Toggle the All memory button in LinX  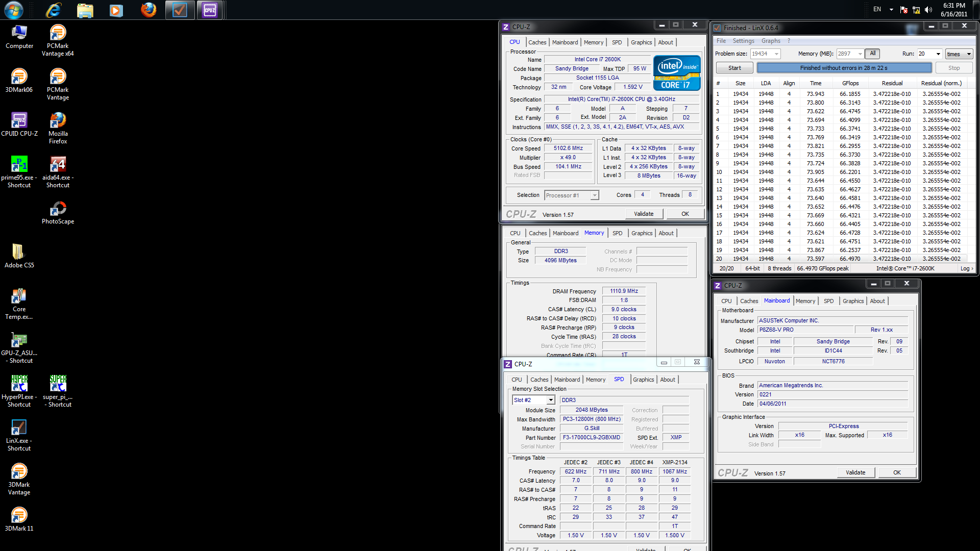(872, 54)
